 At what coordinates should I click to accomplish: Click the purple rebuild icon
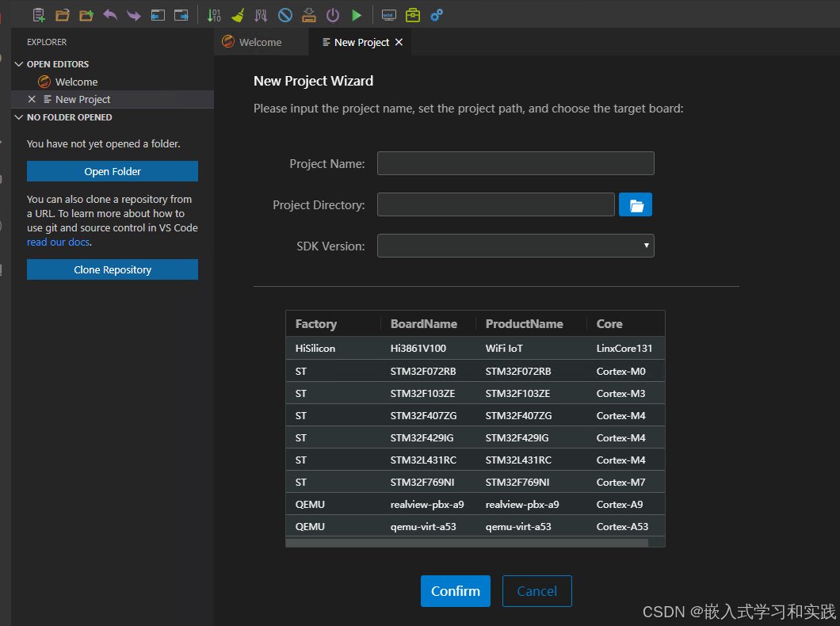point(261,15)
